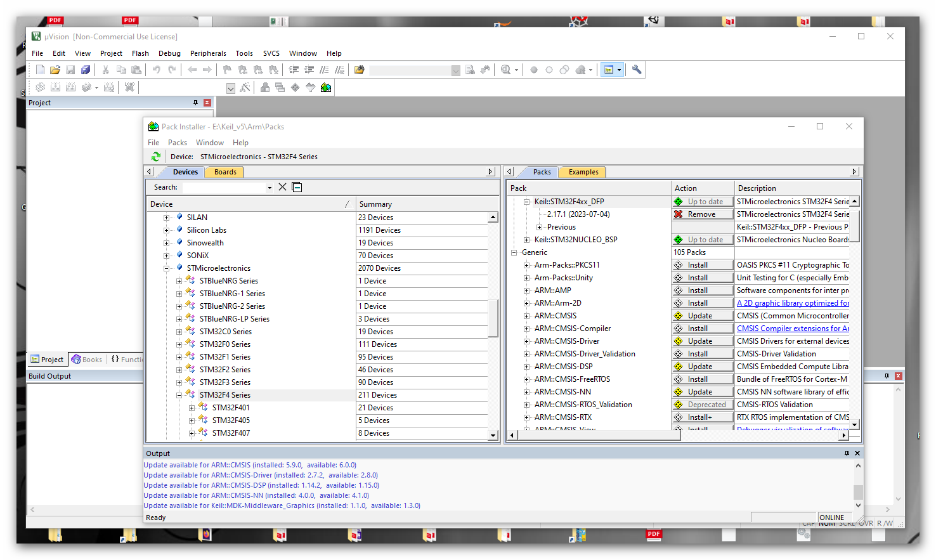Collapse the Keil::STM32F4xx_DFP pack node
This screenshot has height=560, width=936.
[x=527, y=202]
